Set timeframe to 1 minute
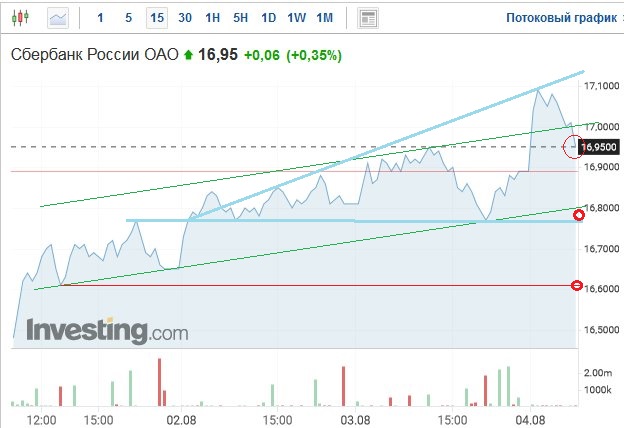Screen dimensions: 624x428 pos(100,18)
